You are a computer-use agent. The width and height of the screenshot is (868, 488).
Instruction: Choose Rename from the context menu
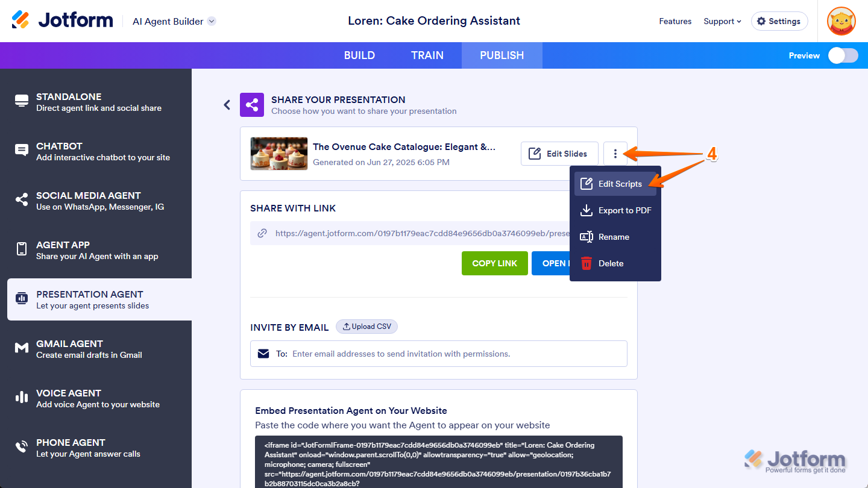(x=615, y=237)
